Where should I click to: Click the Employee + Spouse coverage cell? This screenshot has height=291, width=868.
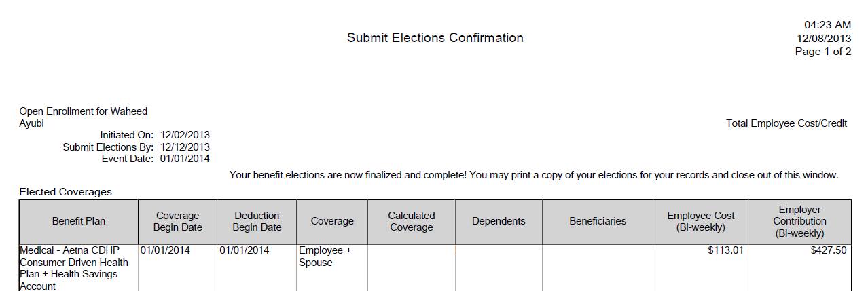click(325, 256)
